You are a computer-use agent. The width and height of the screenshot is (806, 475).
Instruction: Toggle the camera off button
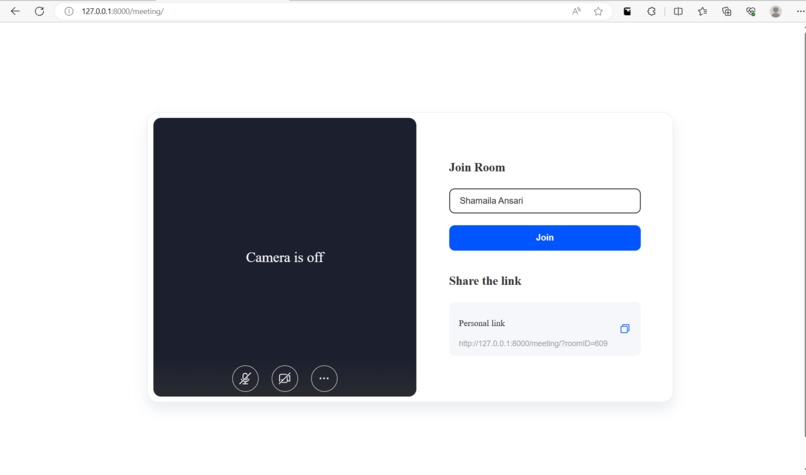pyautogui.click(x=285, y=378)
